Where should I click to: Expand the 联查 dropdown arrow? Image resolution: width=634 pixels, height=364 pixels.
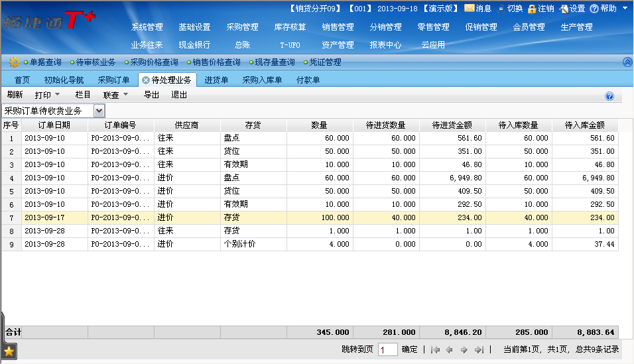[125, 94]
